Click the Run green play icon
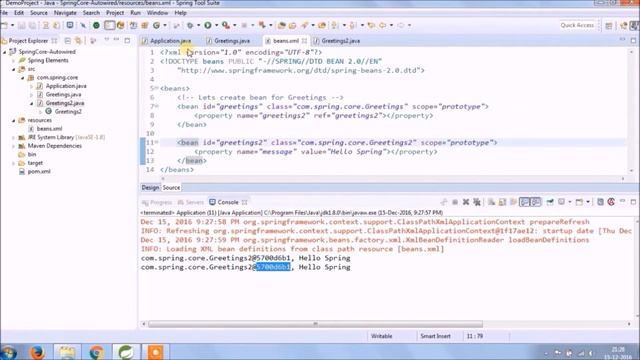The image size is (640, 360). coord(208,25)
